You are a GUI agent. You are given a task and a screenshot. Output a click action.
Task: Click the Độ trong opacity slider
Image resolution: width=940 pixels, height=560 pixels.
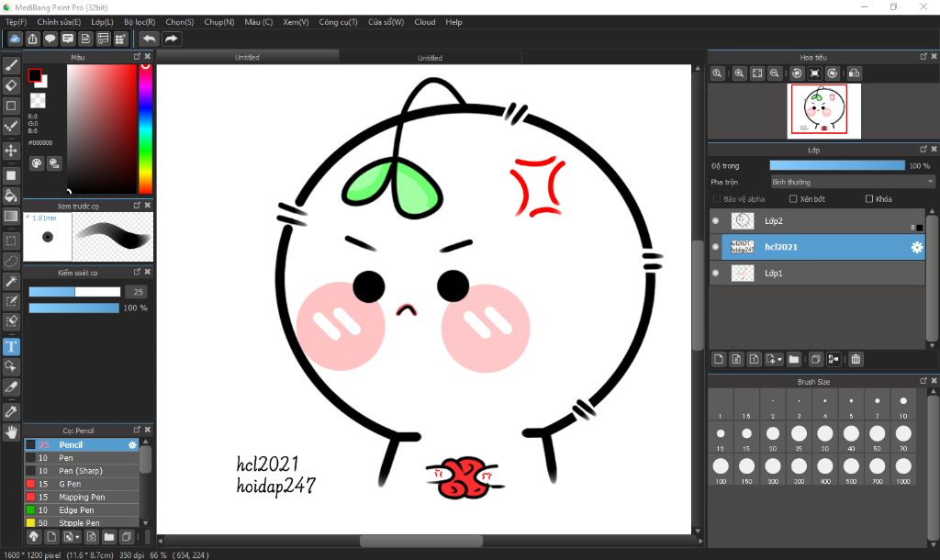[837, 165]
